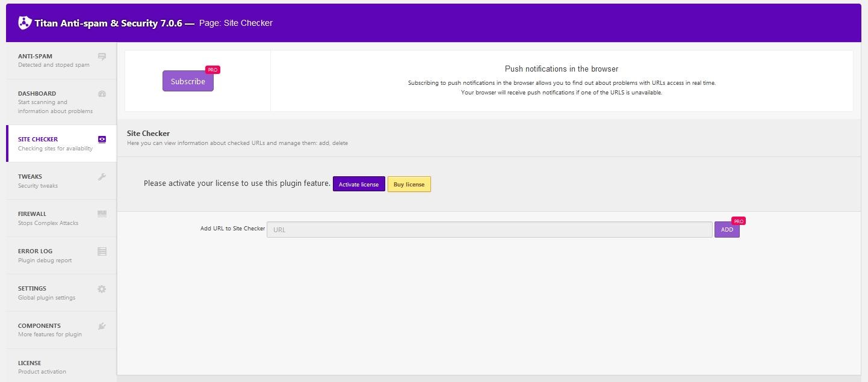Click the Dashboard gauge icon

pos(102,94)
